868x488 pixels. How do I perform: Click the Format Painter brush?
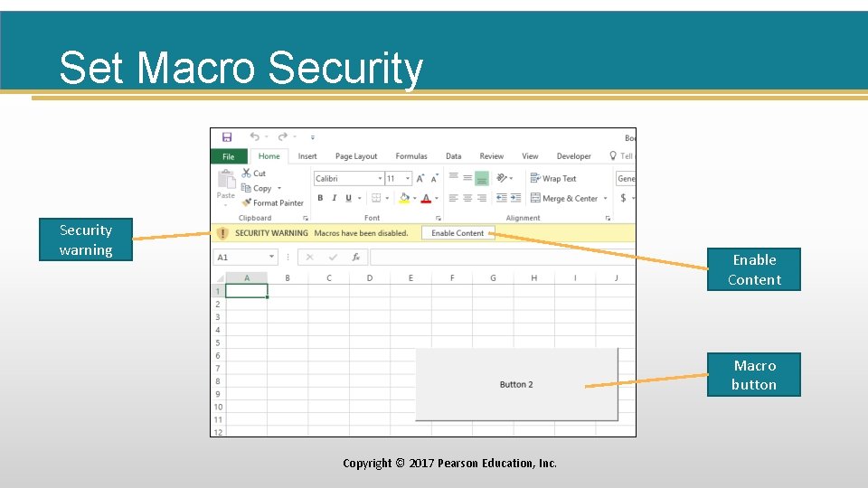[x=247, y=202]
